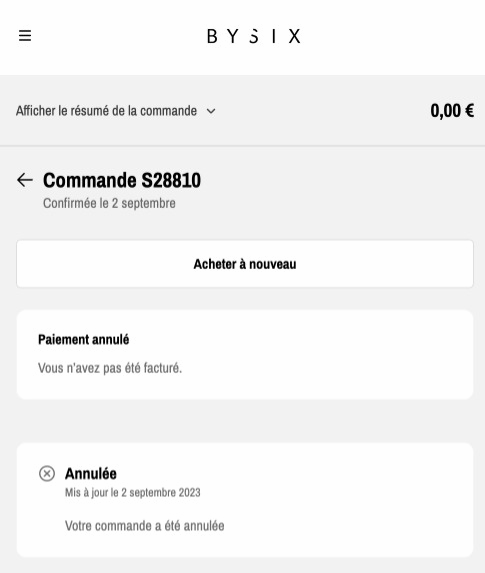
Task: Click the BYSIX logo
Action: coord(254,36)
